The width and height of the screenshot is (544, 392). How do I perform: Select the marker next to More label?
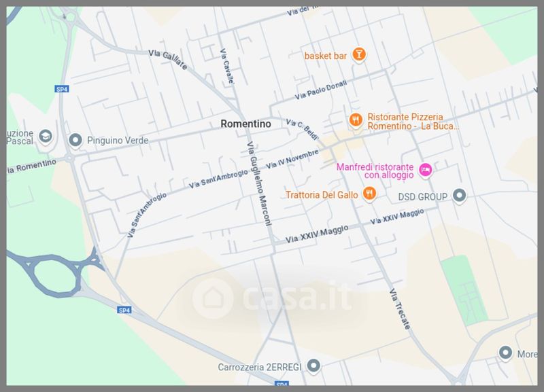pos(505,353)
